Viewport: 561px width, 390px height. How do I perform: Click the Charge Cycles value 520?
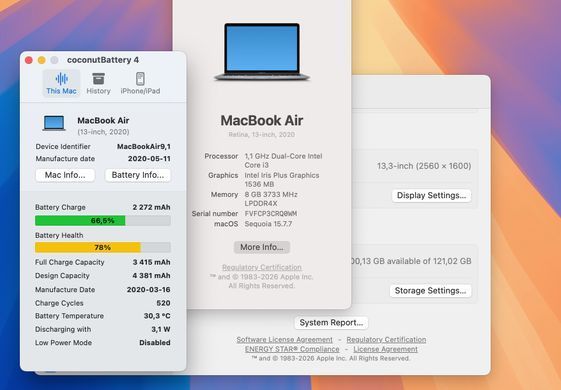[163, 303]
